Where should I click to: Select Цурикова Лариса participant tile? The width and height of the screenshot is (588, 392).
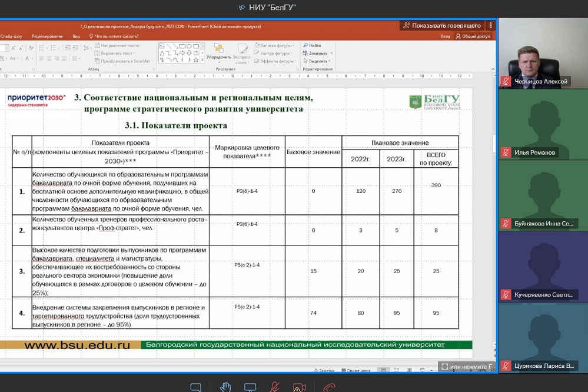point(543,338)
